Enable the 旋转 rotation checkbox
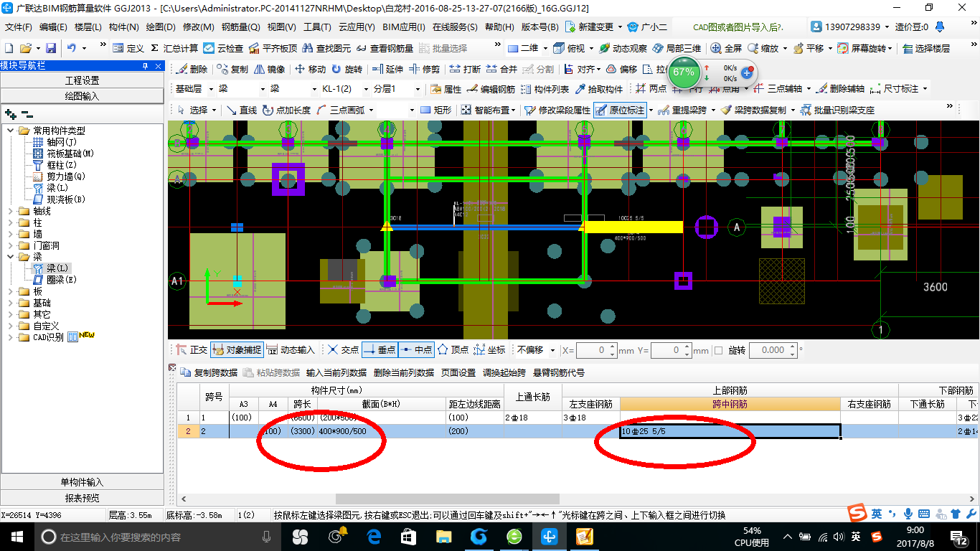Screen dimensions: 980x551 tap(718, 351)
